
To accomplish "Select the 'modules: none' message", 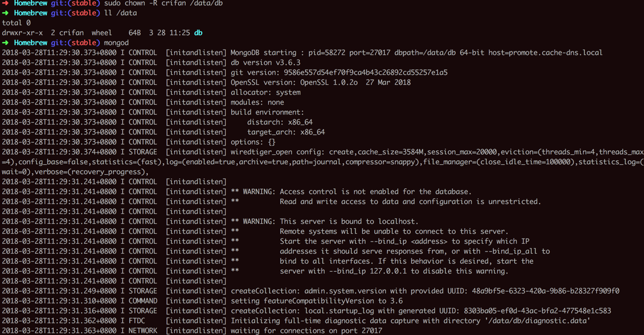I will [257, 102].
